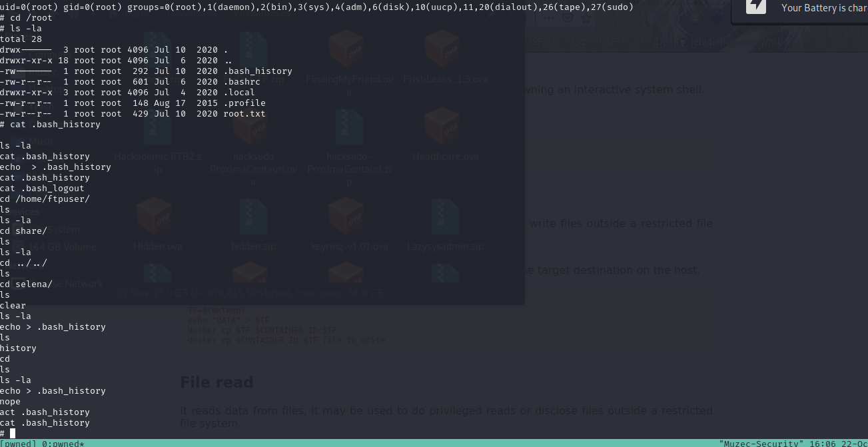The image size is (868, 447).
Task: Click the hidden.zip archive icon
Action: pos(252,217)
